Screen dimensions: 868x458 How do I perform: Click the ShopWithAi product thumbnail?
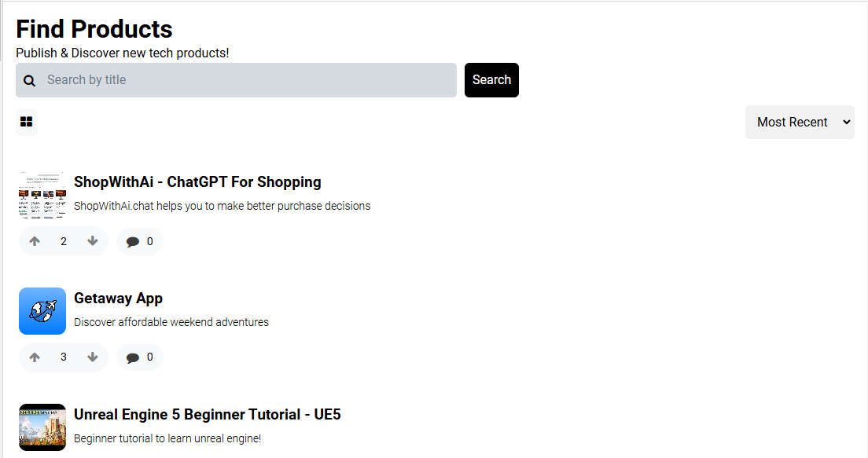click(42, 195)
